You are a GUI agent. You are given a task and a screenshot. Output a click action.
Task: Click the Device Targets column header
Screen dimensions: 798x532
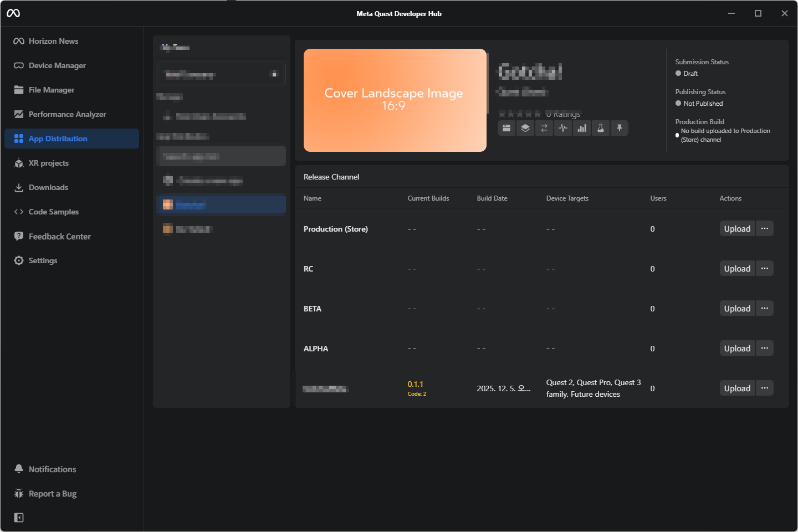(x=567, y=198)
